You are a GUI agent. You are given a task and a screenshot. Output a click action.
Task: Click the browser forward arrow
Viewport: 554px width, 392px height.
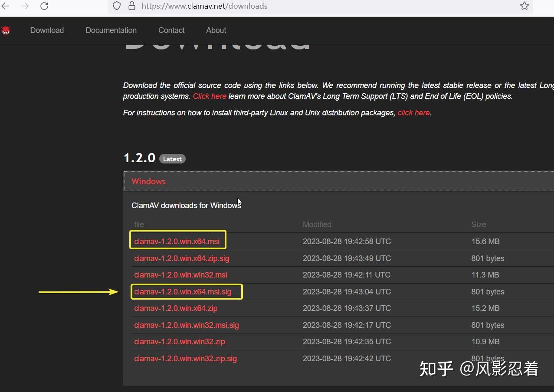25,6
